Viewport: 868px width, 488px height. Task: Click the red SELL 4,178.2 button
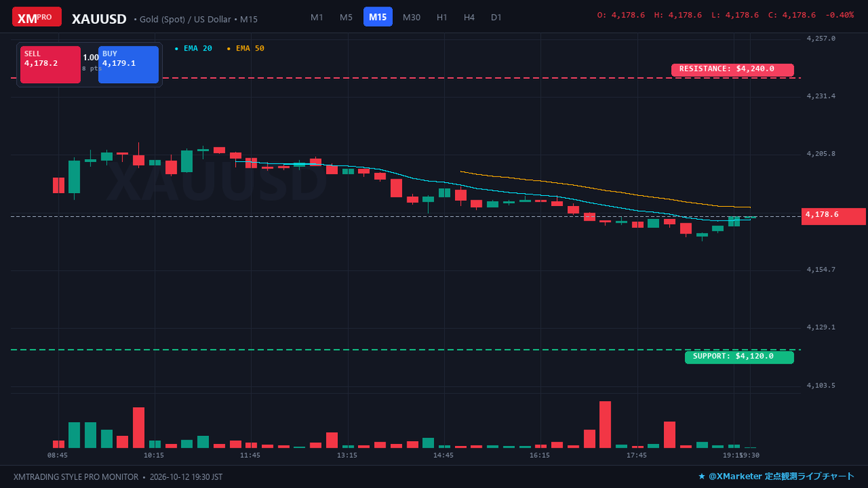click(x=50, y=65)
